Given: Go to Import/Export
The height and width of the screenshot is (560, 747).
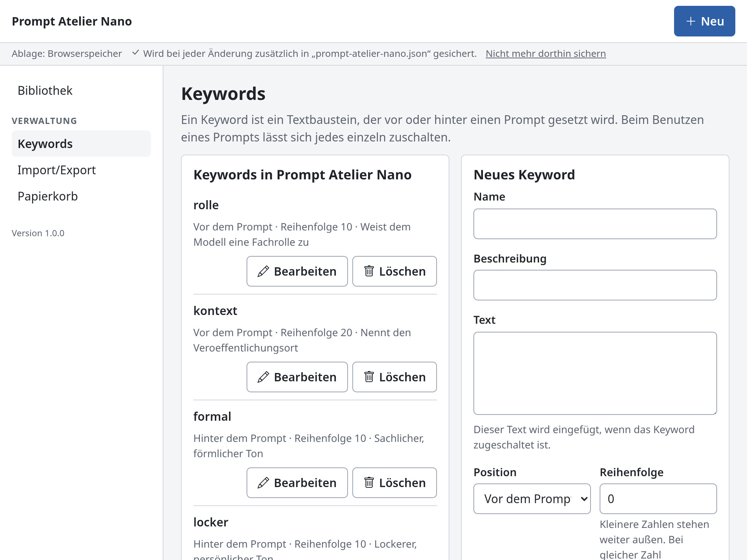Looking at the screenshot, I should 81,170.
